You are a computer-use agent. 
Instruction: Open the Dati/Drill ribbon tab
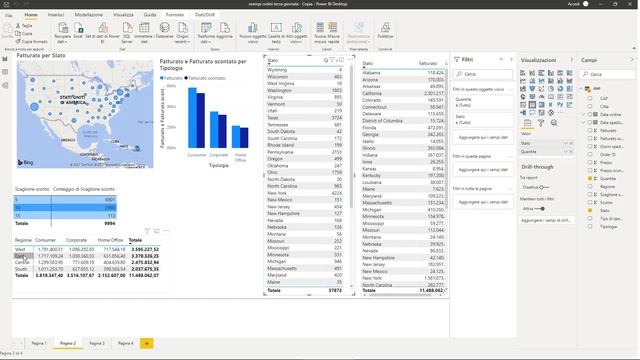coord(205,15)
